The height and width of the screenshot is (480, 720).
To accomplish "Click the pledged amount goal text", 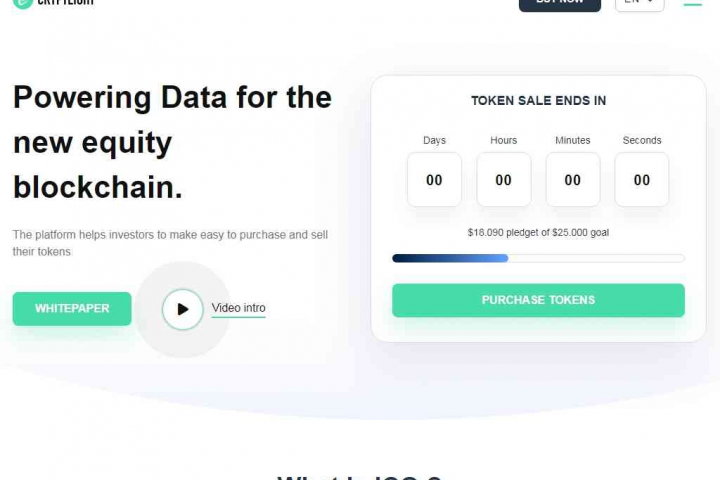I will tap(538, 232).
